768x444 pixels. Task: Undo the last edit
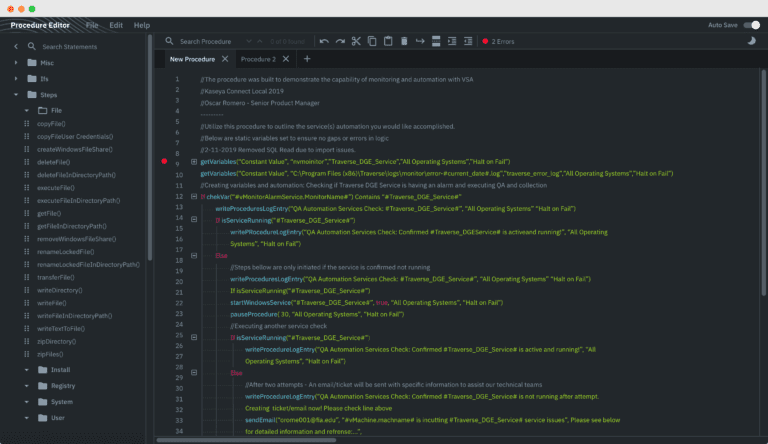tap(324, 41)
